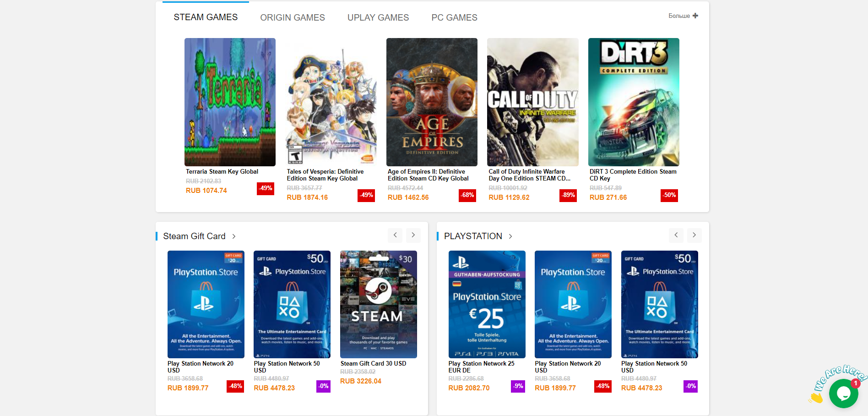868x416 pixels.
Task: Click the Больше plus icon
Action: (x=695, y=16)
